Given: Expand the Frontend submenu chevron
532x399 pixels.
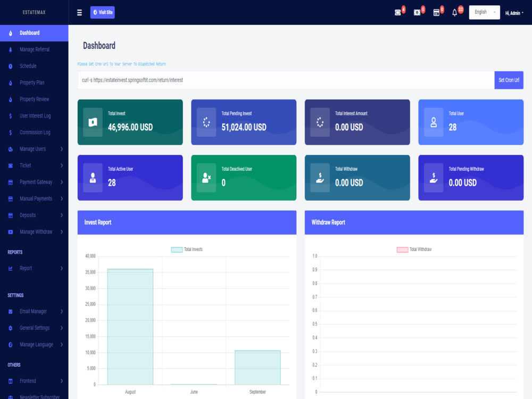Looking at the screenshot, I should [x=61, y=381].
